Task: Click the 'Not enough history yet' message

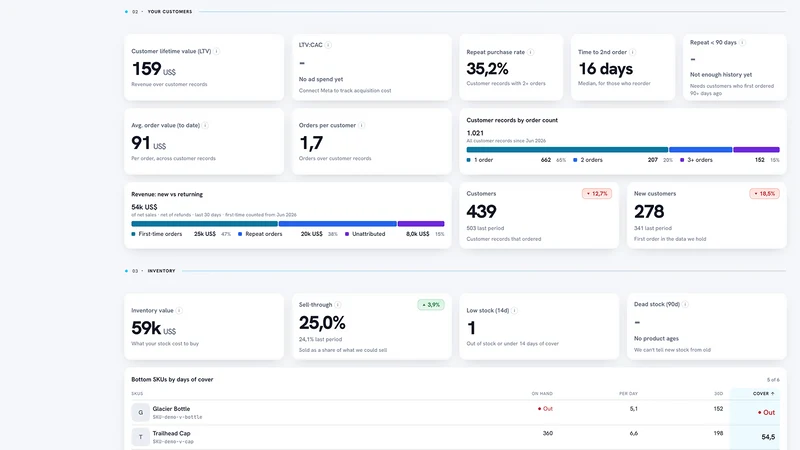Action: [x=721, y=74]
